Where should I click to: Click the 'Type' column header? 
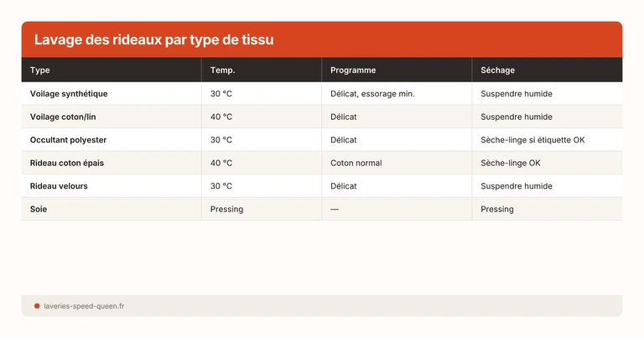click(40, 70)
